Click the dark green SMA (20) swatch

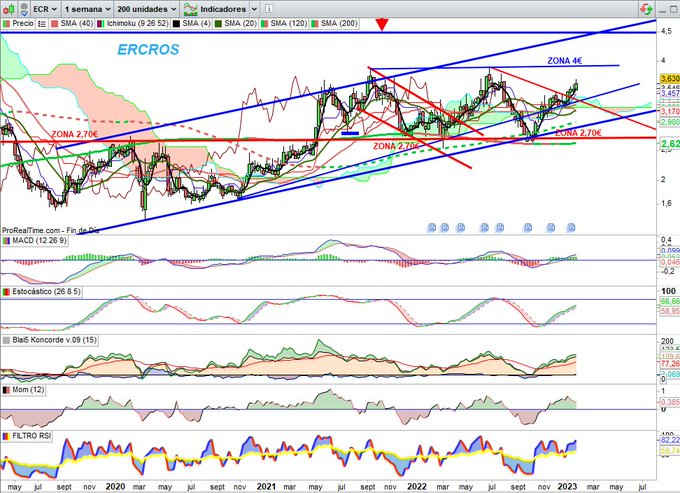218,23
